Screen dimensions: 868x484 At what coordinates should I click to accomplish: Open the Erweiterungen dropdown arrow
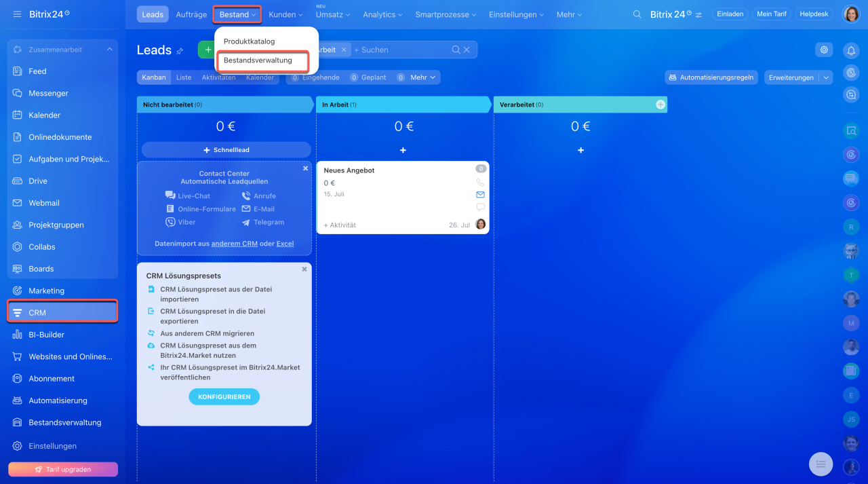tap(826, 77)
